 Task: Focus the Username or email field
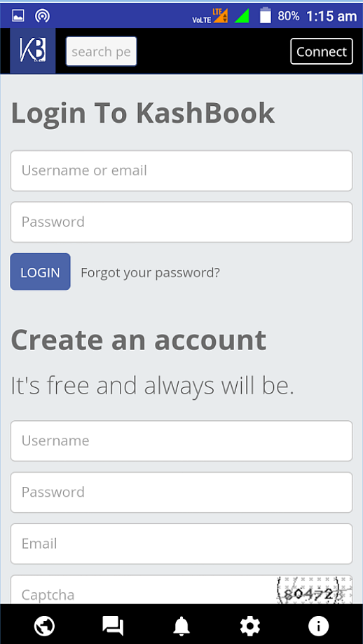pos(181,171)
